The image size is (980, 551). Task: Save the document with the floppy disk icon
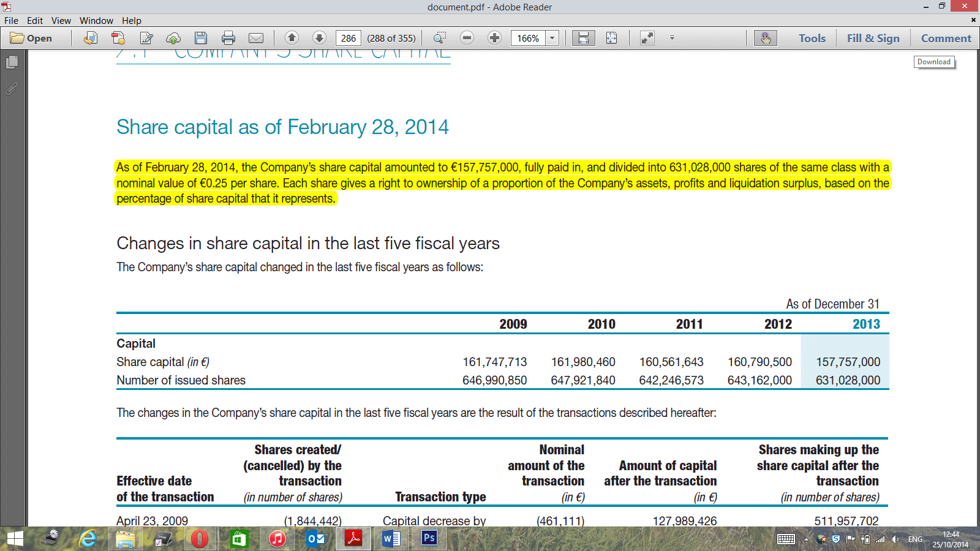click(201, 38)
